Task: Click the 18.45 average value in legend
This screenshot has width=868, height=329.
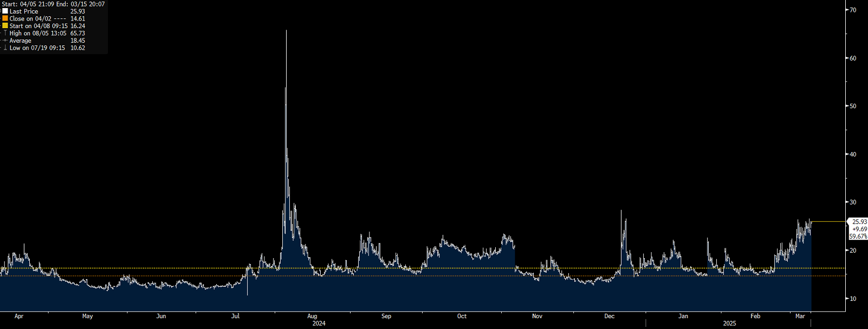Action: pos(77,41)
